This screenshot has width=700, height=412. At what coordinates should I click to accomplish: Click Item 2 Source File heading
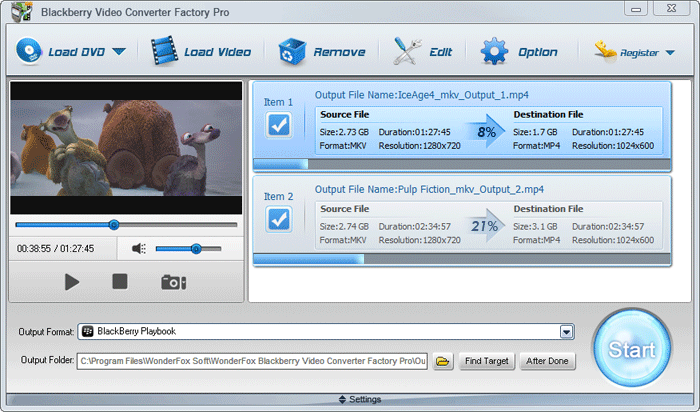(345, 209)
